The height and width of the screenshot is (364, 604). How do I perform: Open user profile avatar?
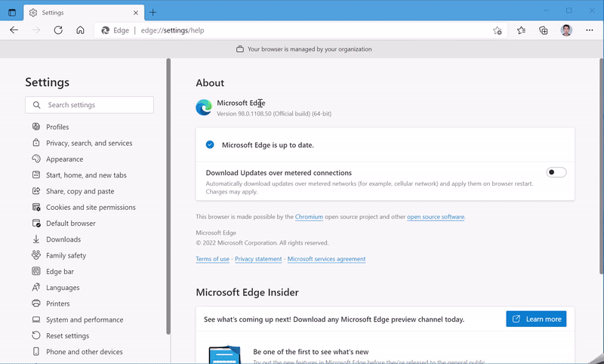tap(566, 30)
